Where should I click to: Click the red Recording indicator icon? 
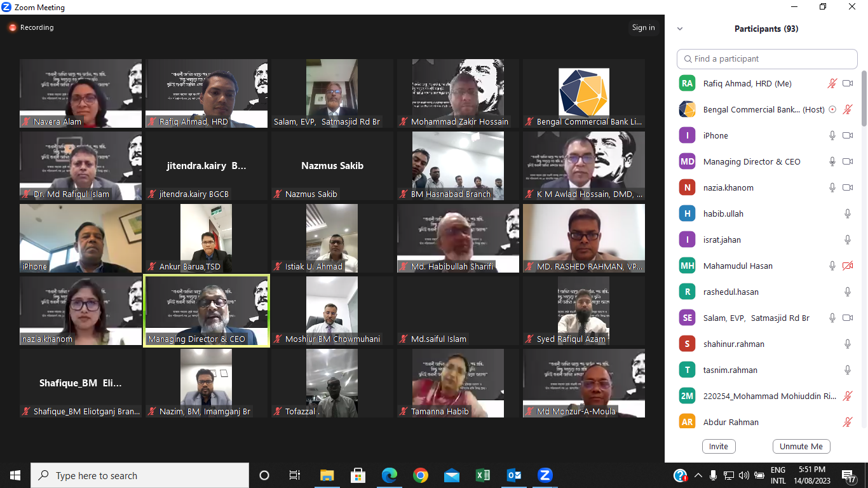12,28
